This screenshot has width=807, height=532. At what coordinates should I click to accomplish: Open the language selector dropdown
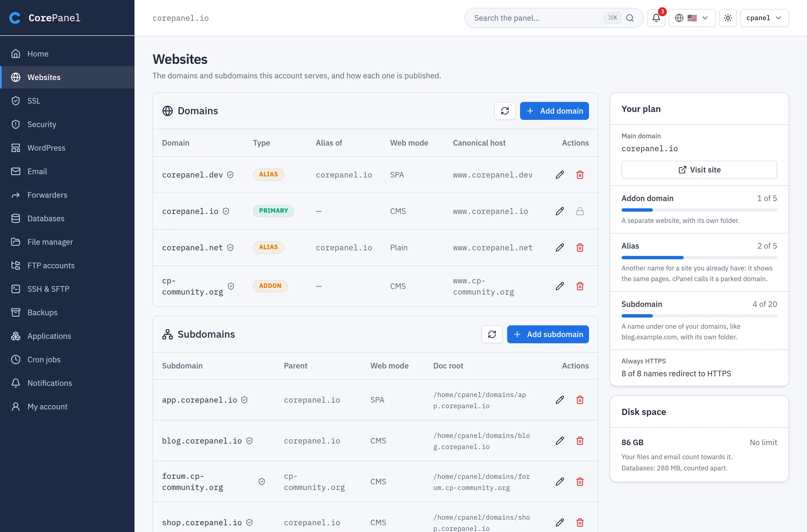[692, 18]
